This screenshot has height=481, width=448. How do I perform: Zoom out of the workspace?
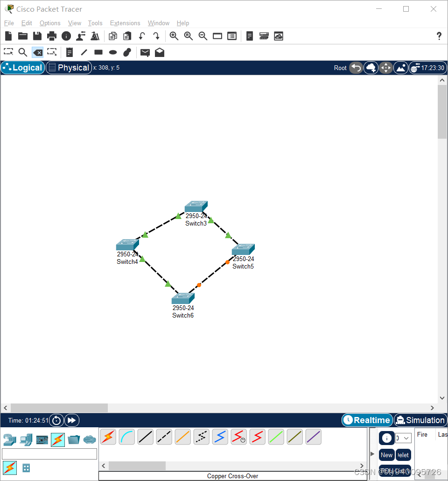coord(203,36)
